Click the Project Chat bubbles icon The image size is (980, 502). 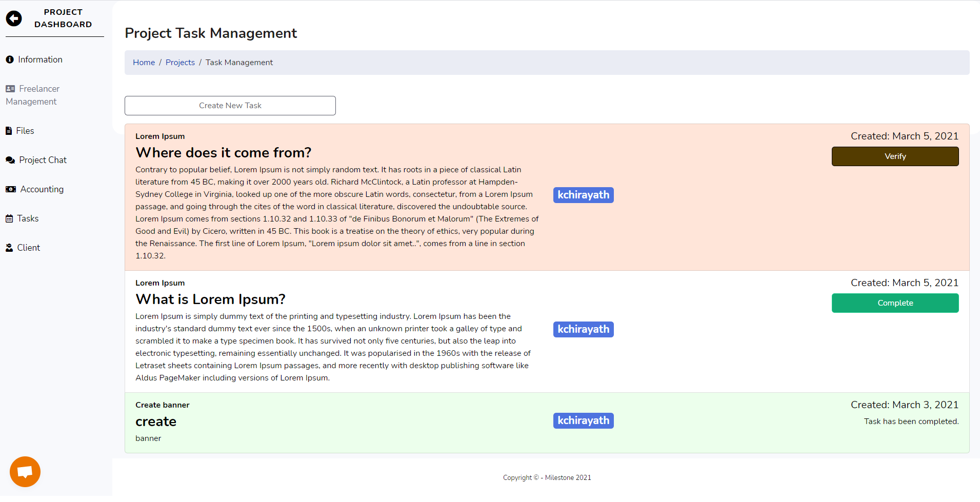pos(10,160)
